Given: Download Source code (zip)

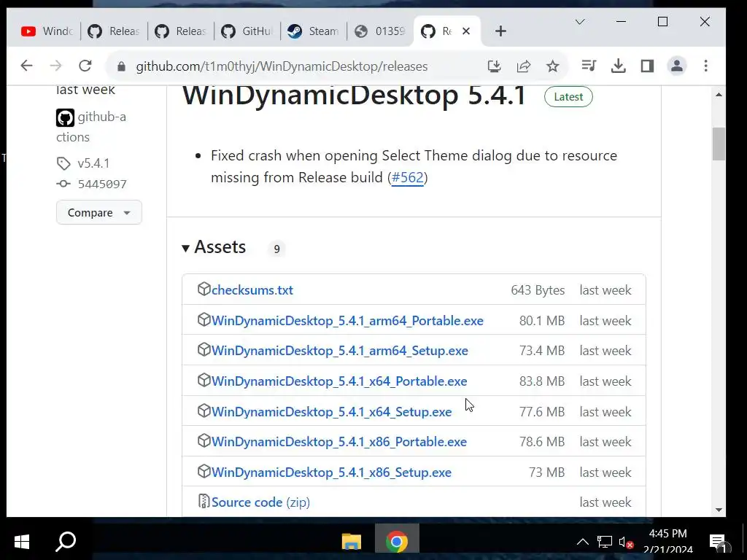Looking at the screenshot, I should [260, 502].
